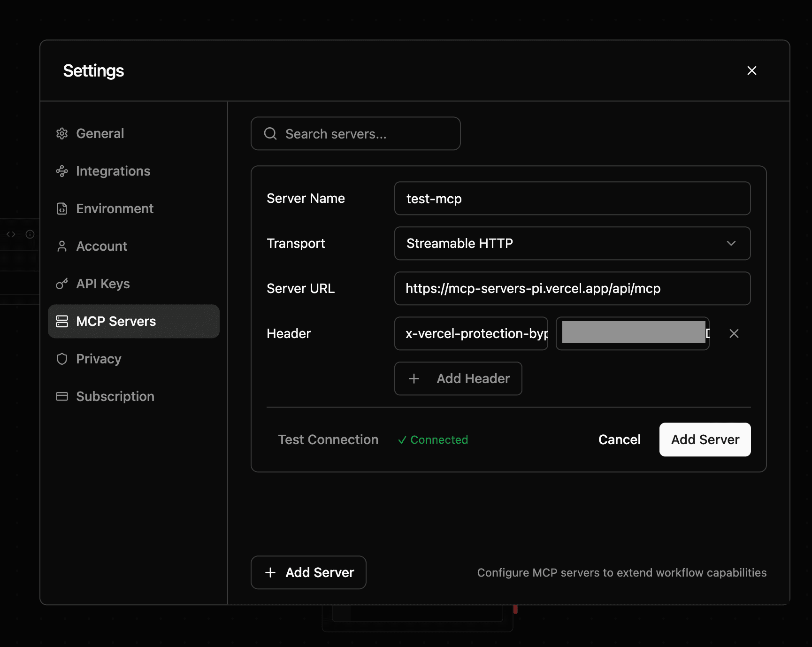This screenshot has height=647, width=812.
Task: Select the Integrations plug icon
Action: pos(62,171)
